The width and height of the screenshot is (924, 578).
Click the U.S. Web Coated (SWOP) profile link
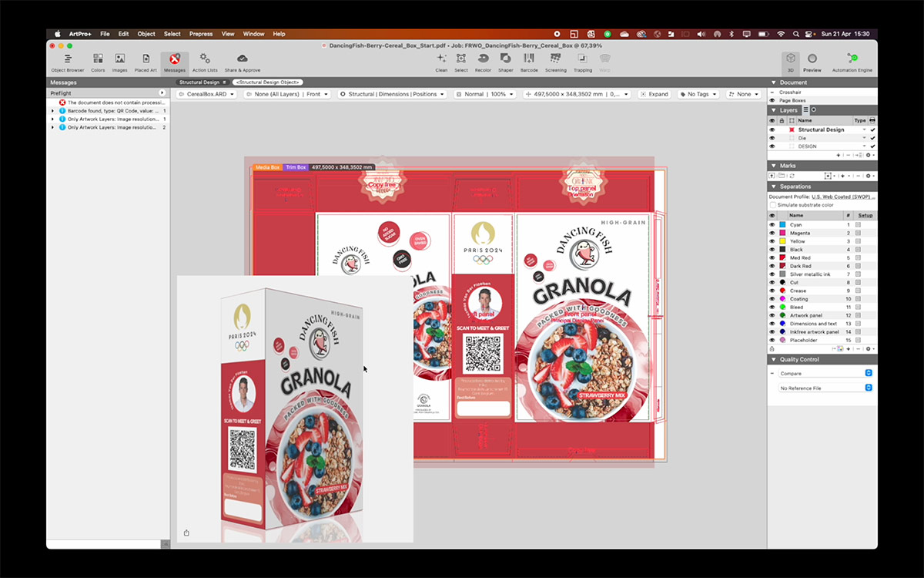842,197
